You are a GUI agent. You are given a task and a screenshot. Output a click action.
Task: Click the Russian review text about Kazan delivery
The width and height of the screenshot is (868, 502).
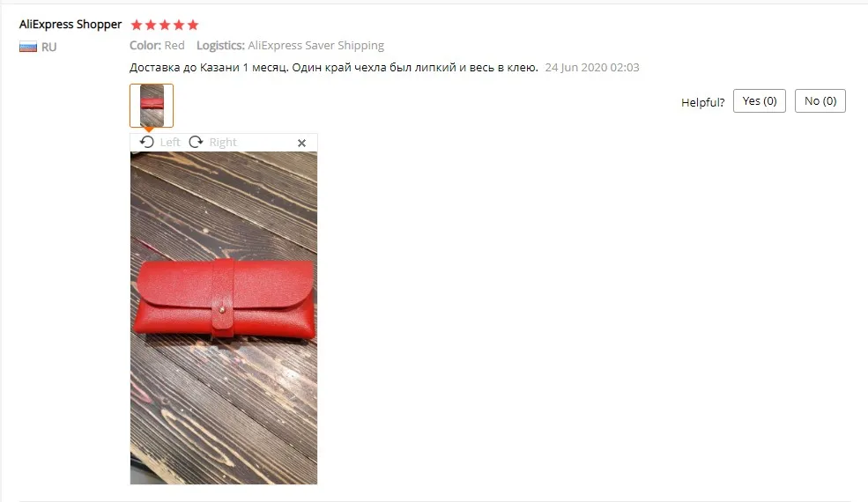click(x=334, y=68)
